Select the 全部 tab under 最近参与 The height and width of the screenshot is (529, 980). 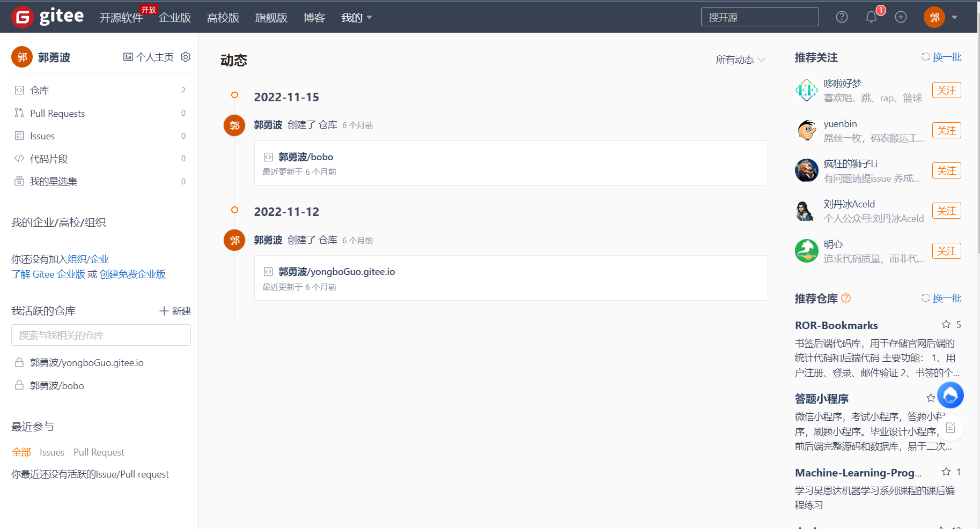pos(21,452)
